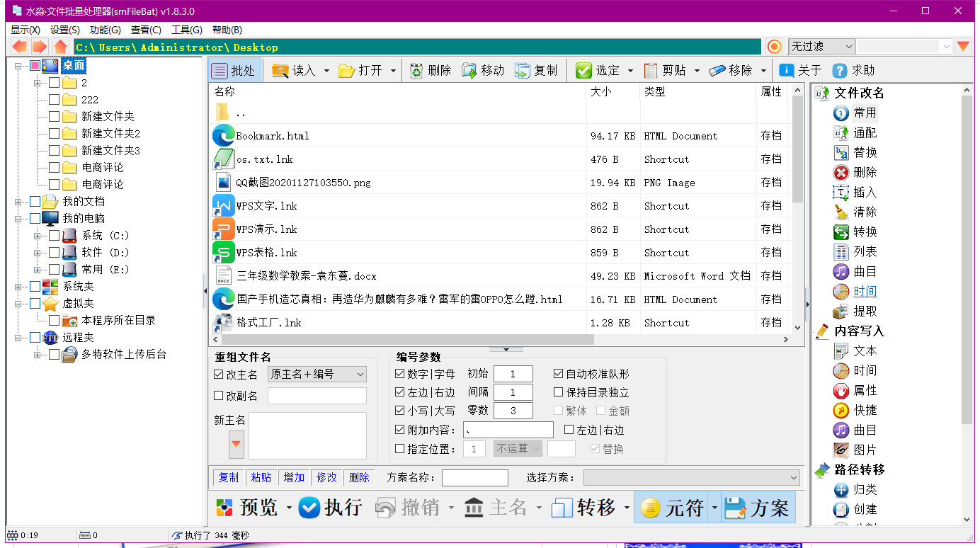The height and width of the screenshot is (548, 980).
Task: Click the orange up-folder arrow icon
Action: pyautogui.click(x=60, y=47)
